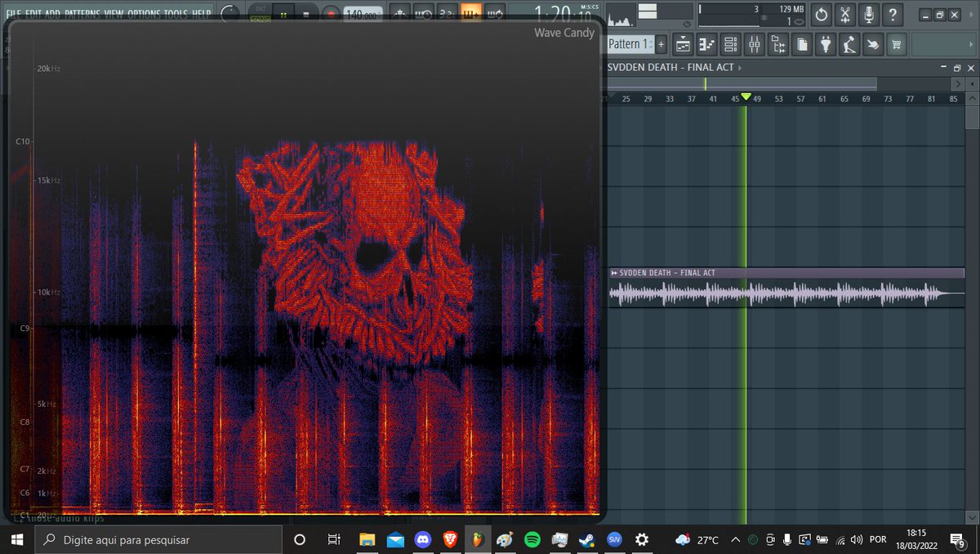Image resolution: width=980 pixels, height=554 pixels.
Task: Toggle wait for input to start
Action: tap(423, 14)
